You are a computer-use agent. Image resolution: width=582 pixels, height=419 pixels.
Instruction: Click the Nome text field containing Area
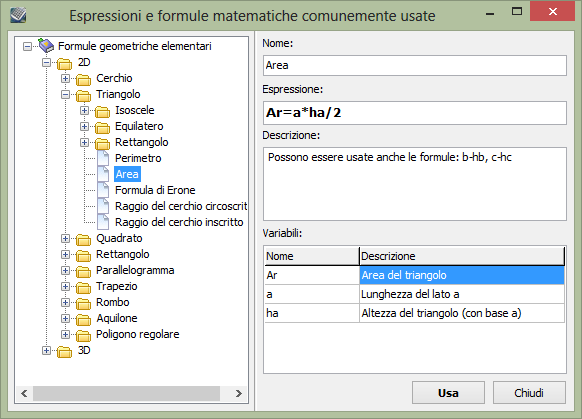[415, 65]
